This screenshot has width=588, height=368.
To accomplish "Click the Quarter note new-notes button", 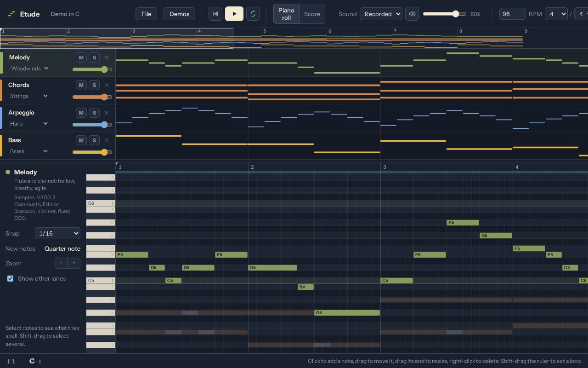I will [62, 248].
